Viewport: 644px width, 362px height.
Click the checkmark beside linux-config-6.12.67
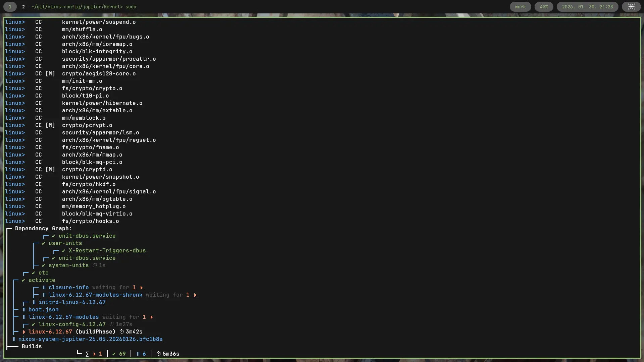34,324
